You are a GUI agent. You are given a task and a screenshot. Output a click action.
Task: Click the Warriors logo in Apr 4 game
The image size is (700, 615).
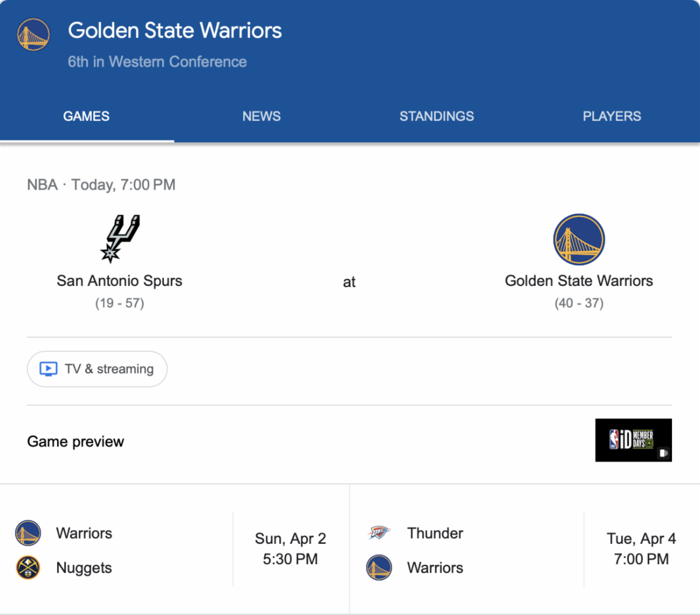379,567
